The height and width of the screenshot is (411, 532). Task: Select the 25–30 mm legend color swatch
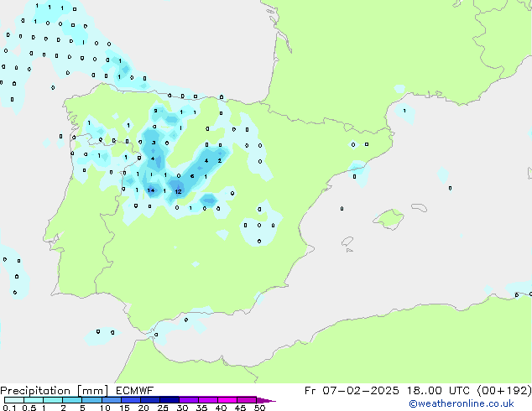[x=169, y=400]
